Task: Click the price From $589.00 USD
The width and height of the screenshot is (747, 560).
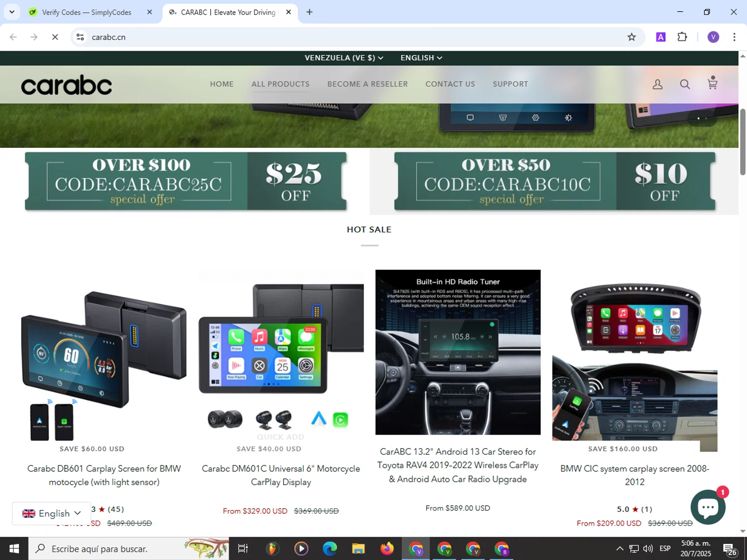Action: (458, 508)
